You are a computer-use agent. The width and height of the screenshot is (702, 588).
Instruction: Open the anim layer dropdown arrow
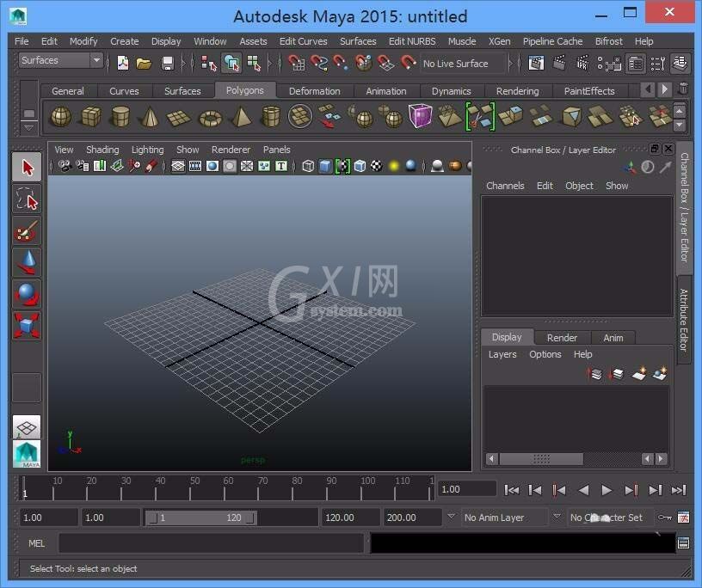pos(452,518)
